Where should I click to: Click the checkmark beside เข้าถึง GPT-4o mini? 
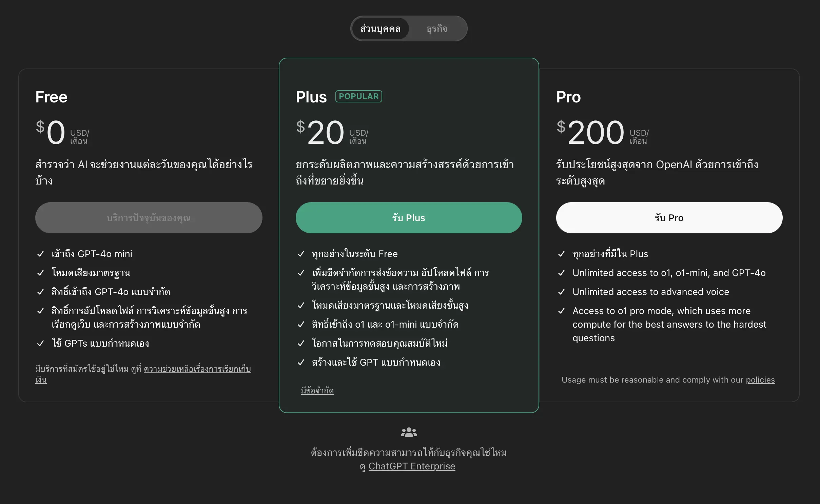[40, 254]
